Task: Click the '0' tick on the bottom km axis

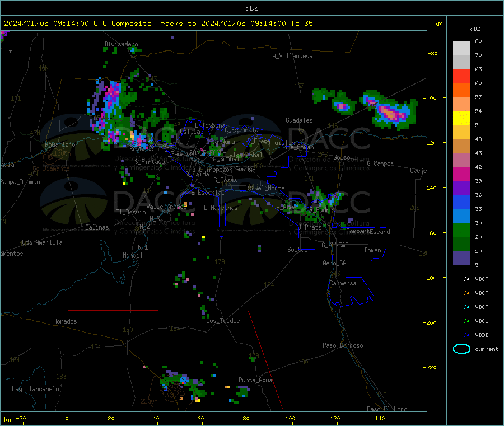Action: coord(67,418)
